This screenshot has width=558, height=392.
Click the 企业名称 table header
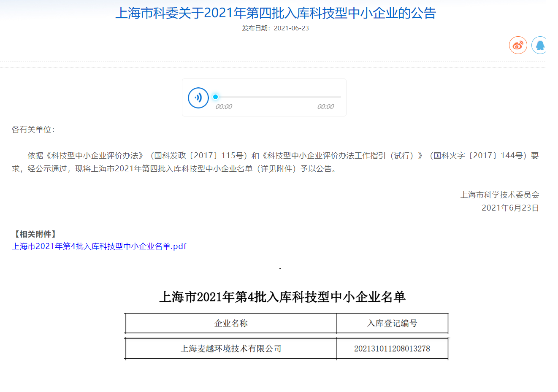pyautogui.click(x=231, y=324)
